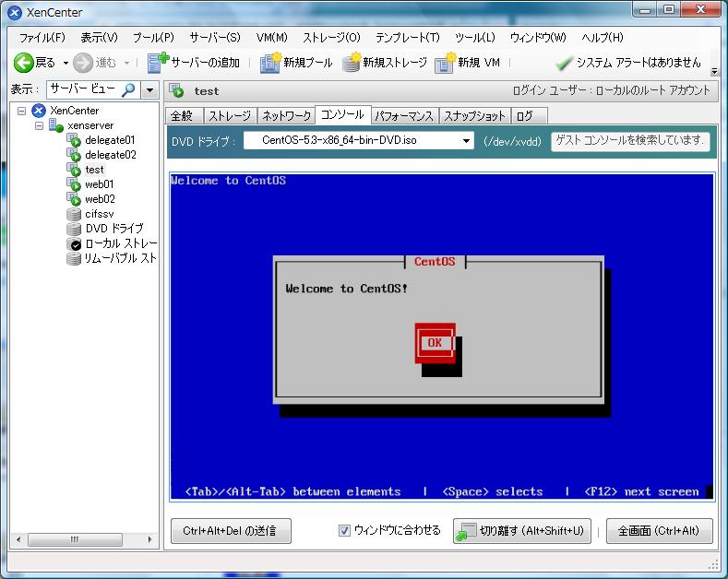Click the リムーバブル storage icon
Image resolution: width=728 pixels, height=579 pixels.
(x=74, y=258)
